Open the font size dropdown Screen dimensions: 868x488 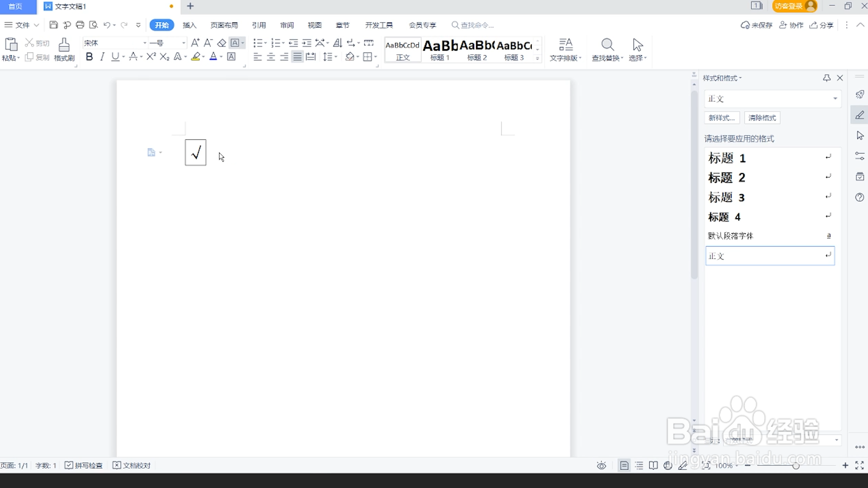pos(184,43)
